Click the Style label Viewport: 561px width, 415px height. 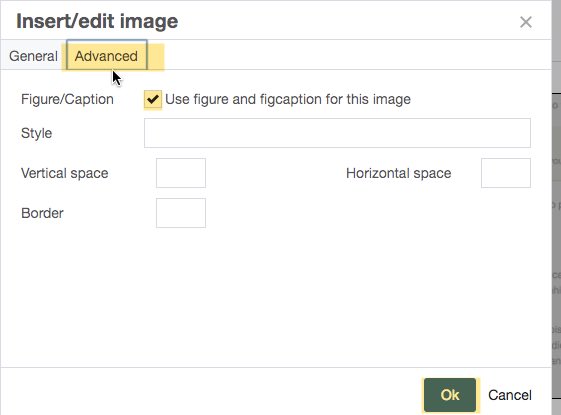(x=36, y=133)
